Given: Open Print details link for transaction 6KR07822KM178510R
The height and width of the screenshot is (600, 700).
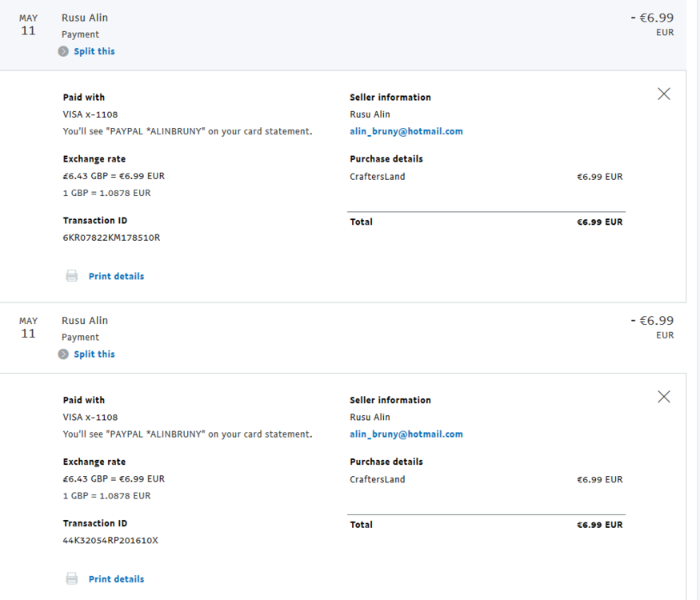Looking at the screenshot, I should point(116,276).
